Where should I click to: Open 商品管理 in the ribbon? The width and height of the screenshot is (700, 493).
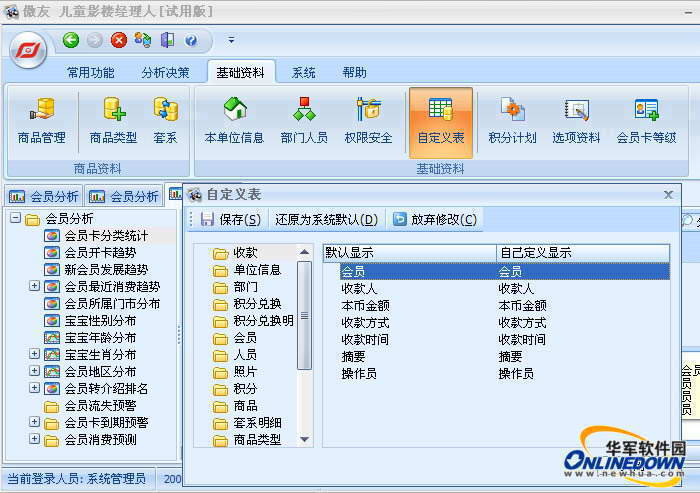[x=42, y=121]
